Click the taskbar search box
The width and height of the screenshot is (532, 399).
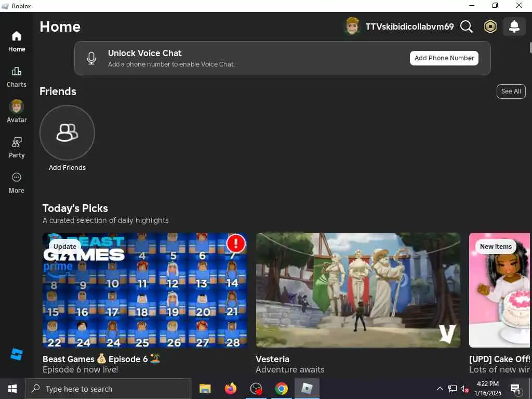point(108,389)
